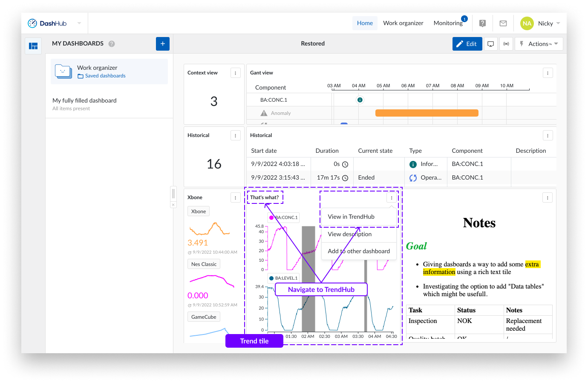Screen dimensions: 588x383
Task: Select View in TrendHub menu entry
Action: [351, 217]
